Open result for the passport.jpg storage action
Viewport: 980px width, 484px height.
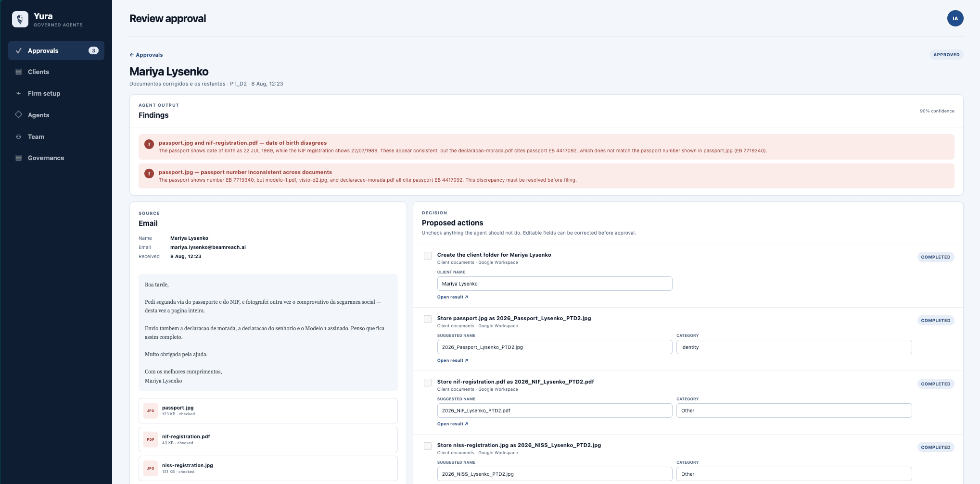coord(452,360)
